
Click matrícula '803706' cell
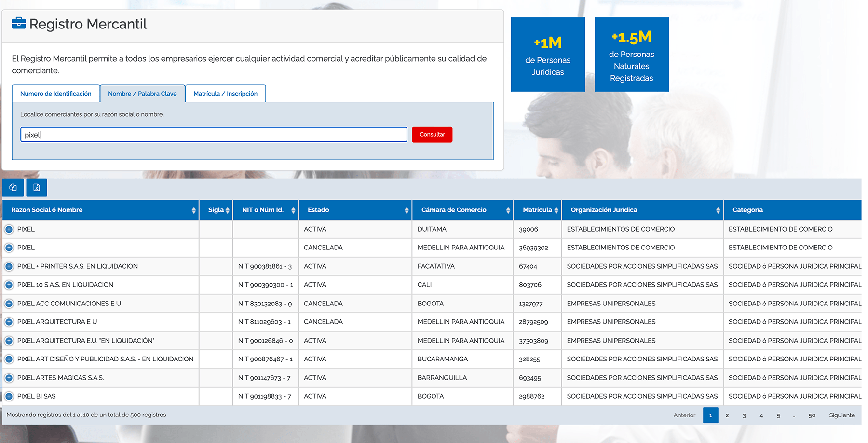538,285
